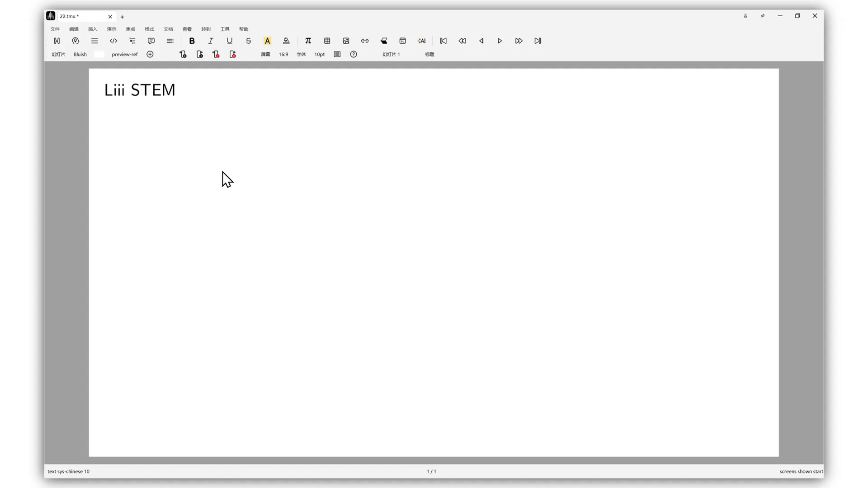Open the 插入 menu

pyautogui.click(x=93, y=29)
